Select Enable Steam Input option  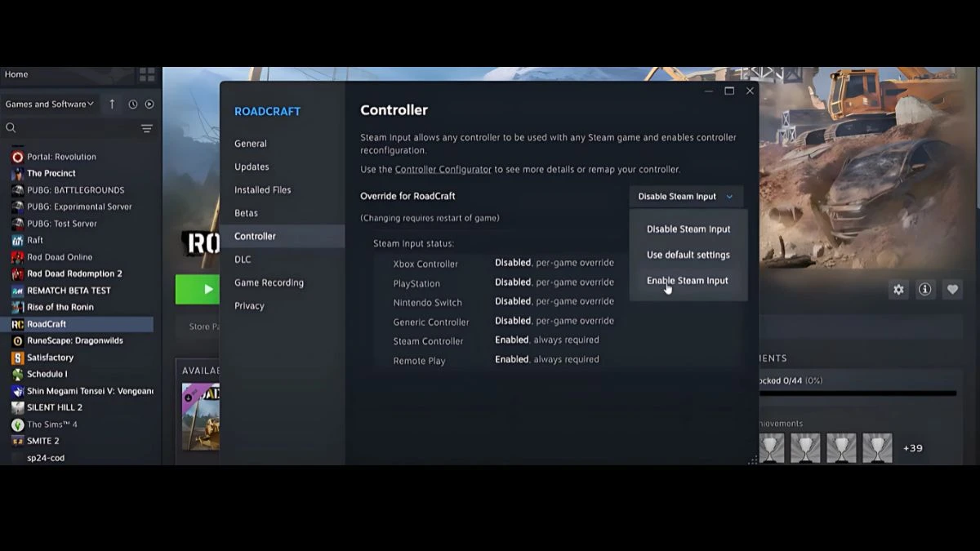(688, 281)
